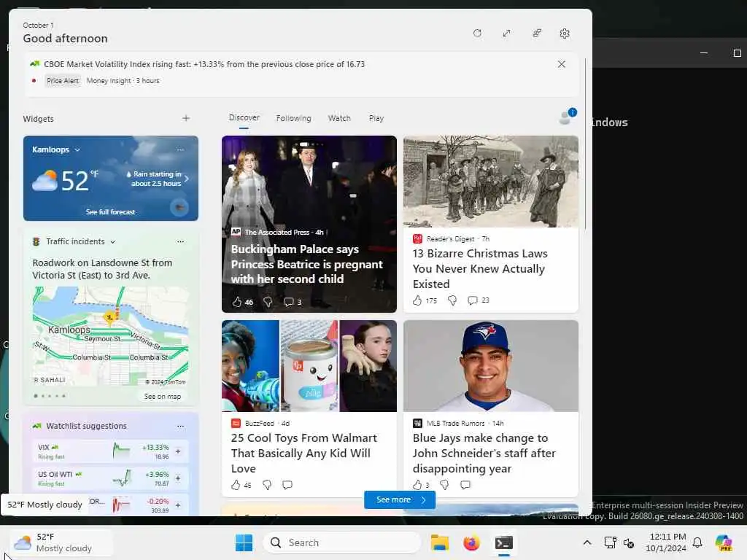Image resolution: width=747 pixels, height=560 pixels.
Task: Open the share feedback icon beside settings
Action: [x=537, y=34]
